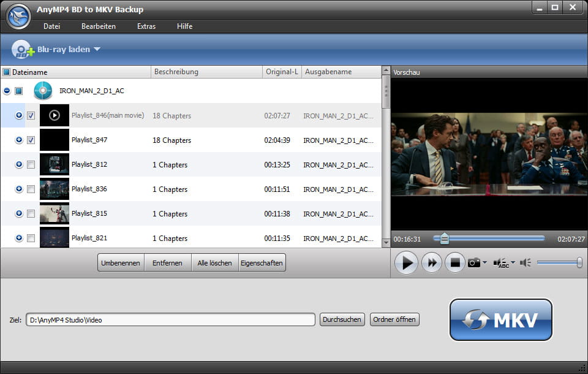Click the Ausgabename column header
The image size is (588, 374).
click(x=341, y=72)
